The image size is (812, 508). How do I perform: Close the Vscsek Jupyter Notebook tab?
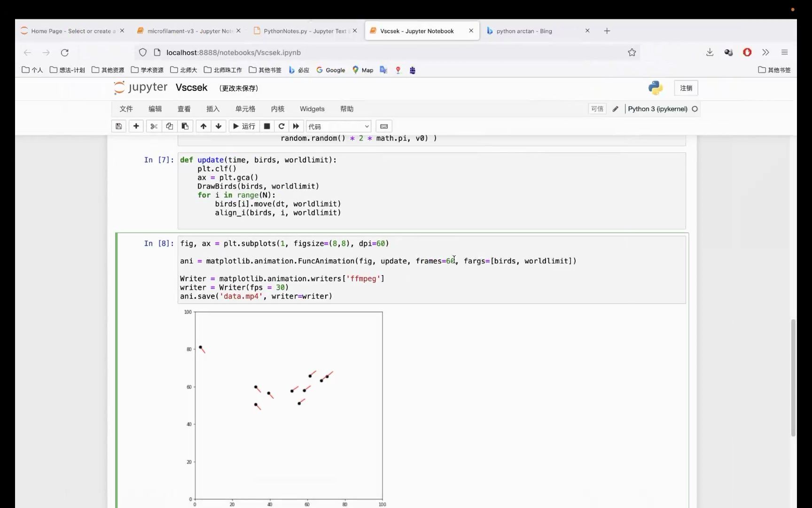tap(471, 31)
